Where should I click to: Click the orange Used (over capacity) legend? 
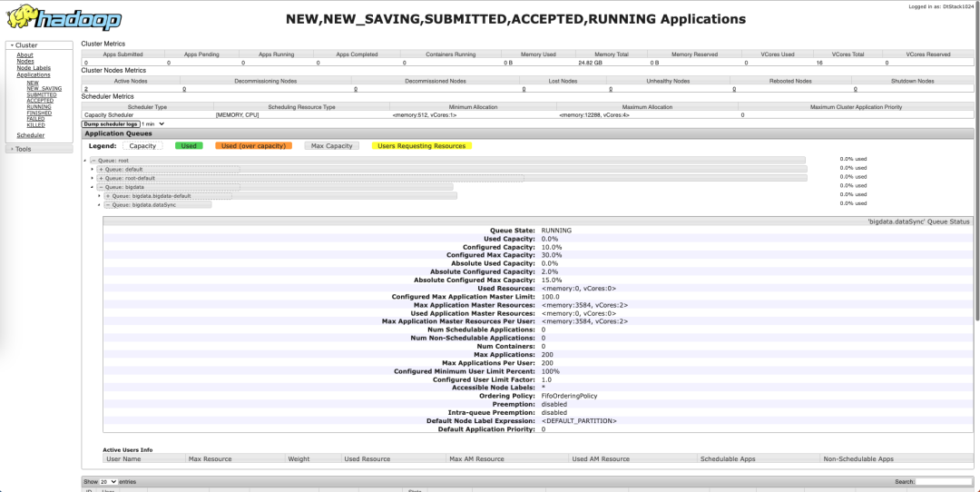(253, 146)
